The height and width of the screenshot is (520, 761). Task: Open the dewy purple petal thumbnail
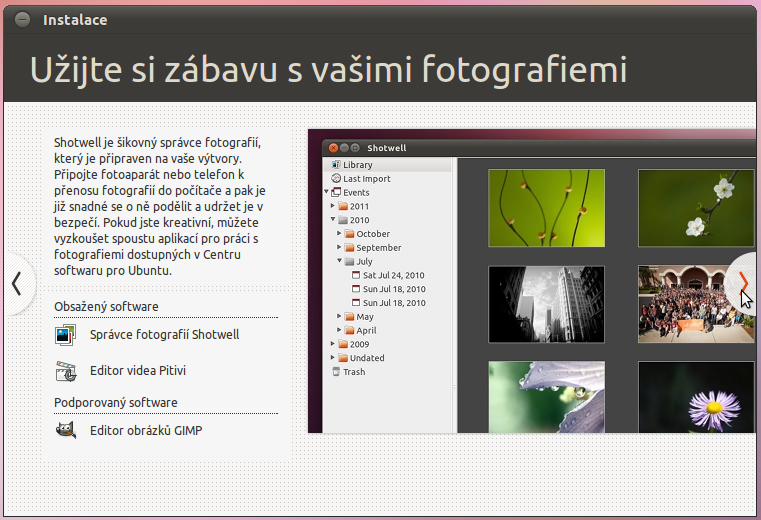(x=546, y=397)
